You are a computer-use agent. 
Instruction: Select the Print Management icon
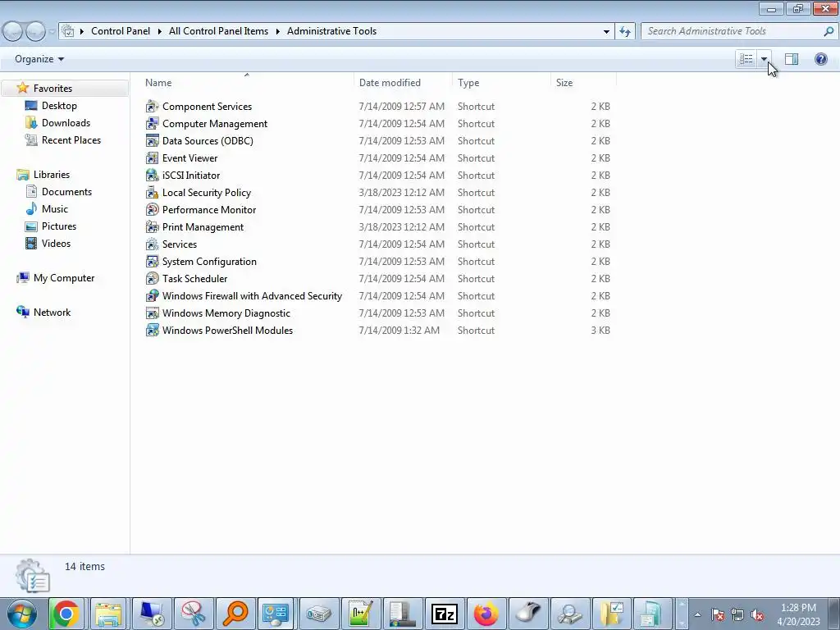coord(152,227)
